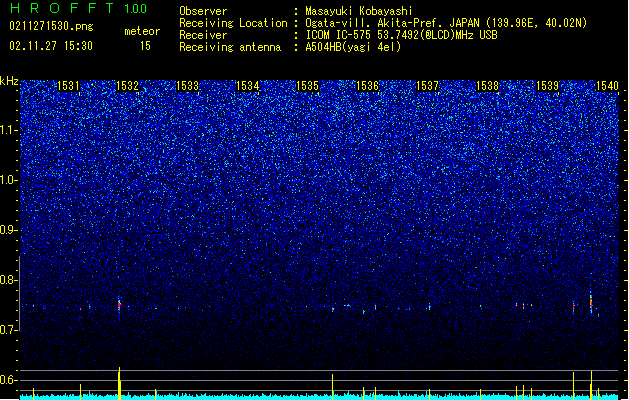Click the 1534 time marker
Viewport: 629px width, 400px height.
click(248, 85)
